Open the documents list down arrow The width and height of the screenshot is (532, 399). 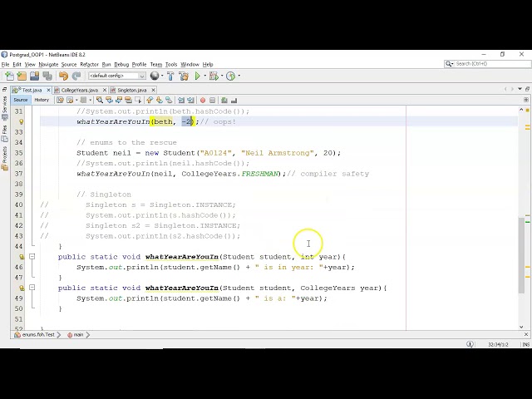520,89
